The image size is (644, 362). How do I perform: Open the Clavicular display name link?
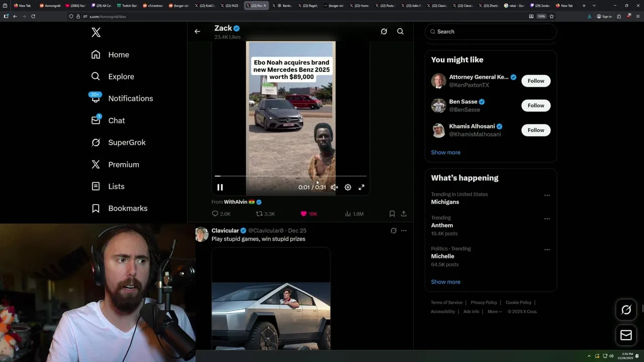pos(225,230)
